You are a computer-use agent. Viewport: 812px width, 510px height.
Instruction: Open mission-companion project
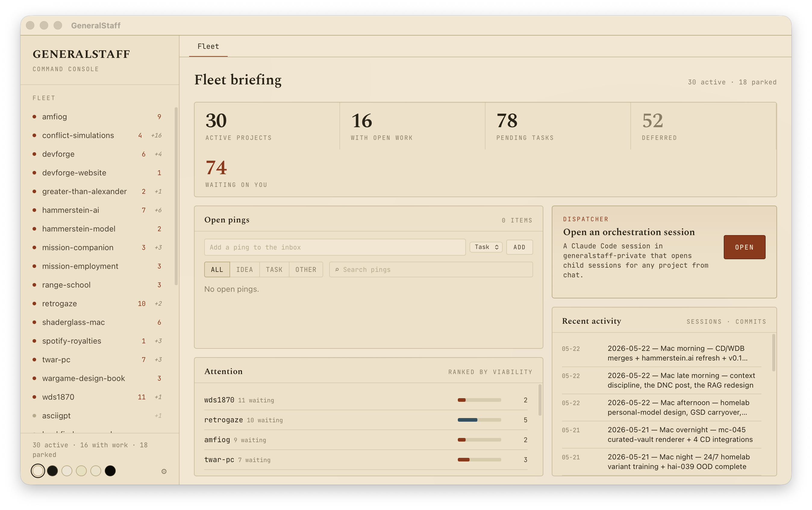(97, 247)
